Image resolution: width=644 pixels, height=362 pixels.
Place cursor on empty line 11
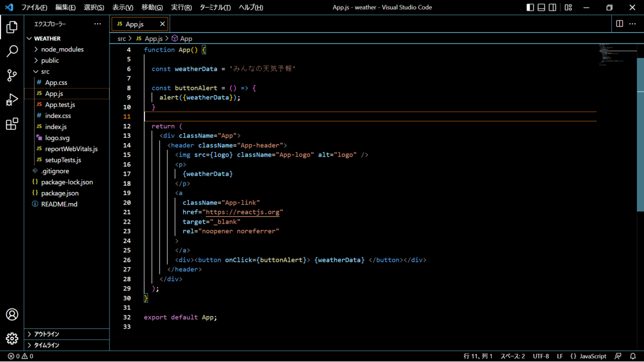click(x=370, y=116)
